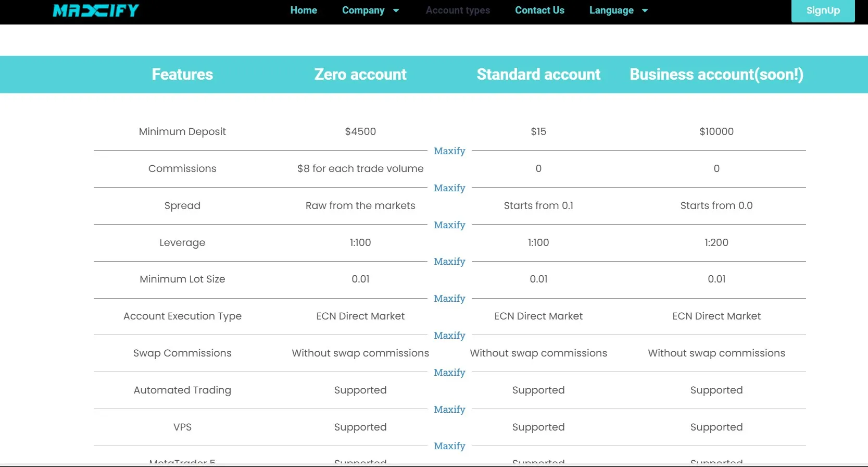Click the 1:200 leverage value
Viewport: 868px width, 467px height.
(x=716, y=242)
